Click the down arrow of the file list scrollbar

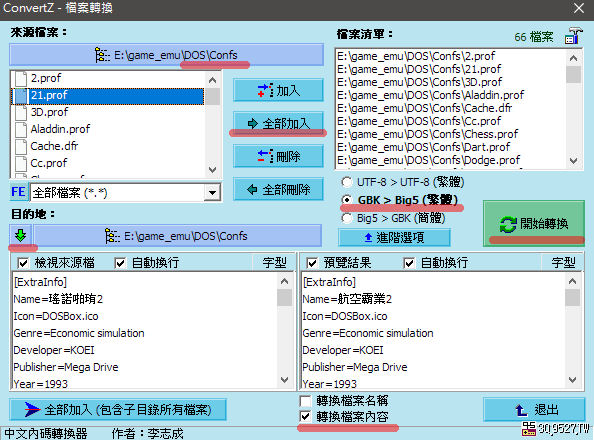click(573, 161)
